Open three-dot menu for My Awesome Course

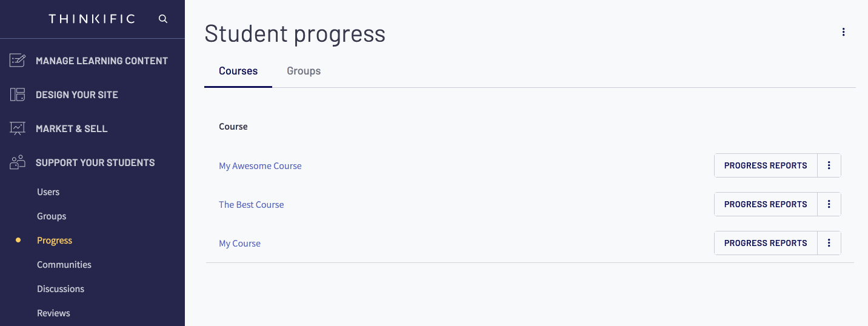829,165
